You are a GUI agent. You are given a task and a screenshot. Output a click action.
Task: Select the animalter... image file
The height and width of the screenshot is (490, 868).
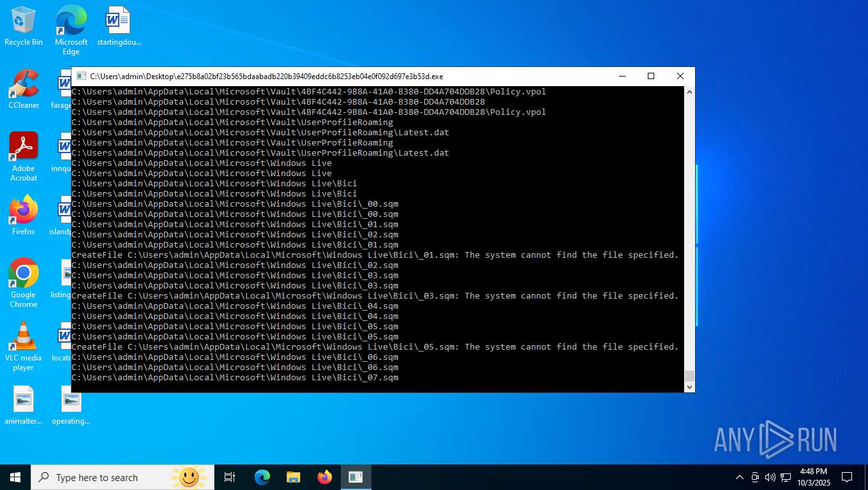[x=24, y=406]
